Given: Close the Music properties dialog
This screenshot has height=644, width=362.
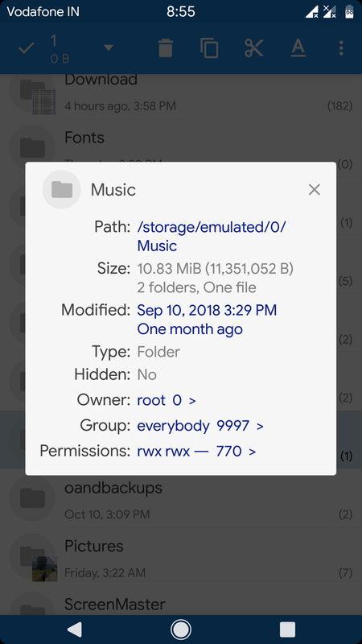Looking at the screenshot, I should 315,190.
